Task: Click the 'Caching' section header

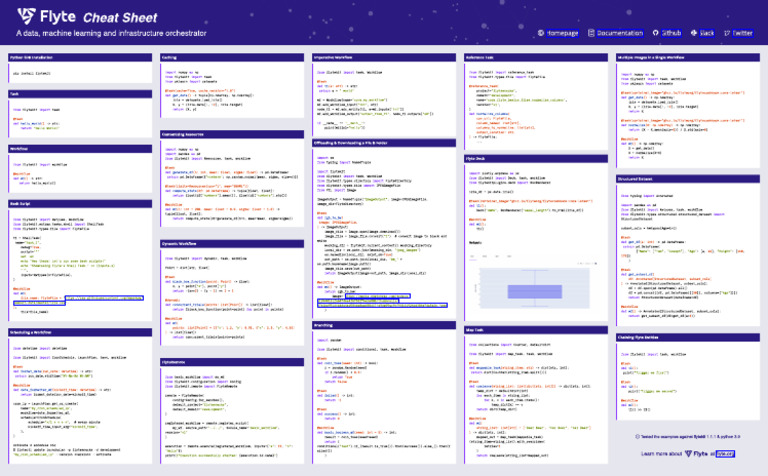Action: coord(232,57)
